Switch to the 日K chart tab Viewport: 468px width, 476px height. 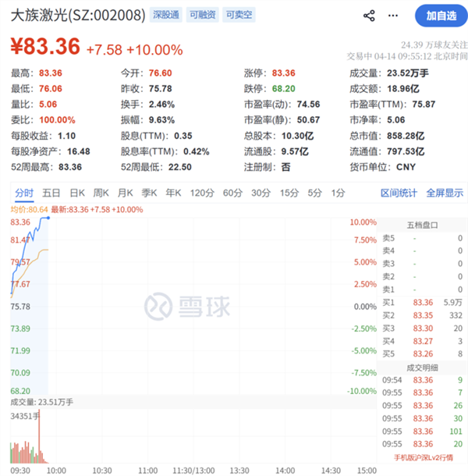click(77, 193)
